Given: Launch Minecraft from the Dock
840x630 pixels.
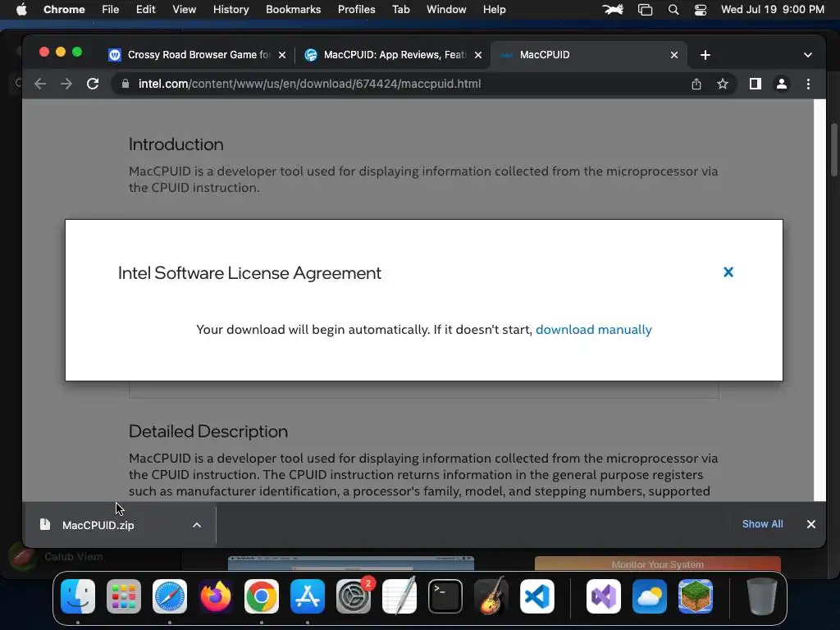Looking at the screenshot, I should click(x=696, y=597).
